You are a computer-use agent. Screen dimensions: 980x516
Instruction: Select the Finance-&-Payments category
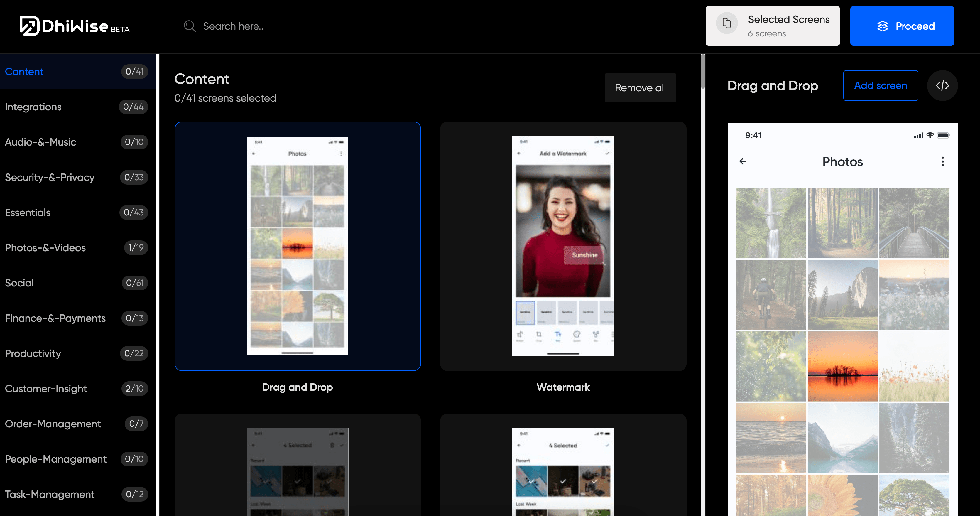(78, 318)
